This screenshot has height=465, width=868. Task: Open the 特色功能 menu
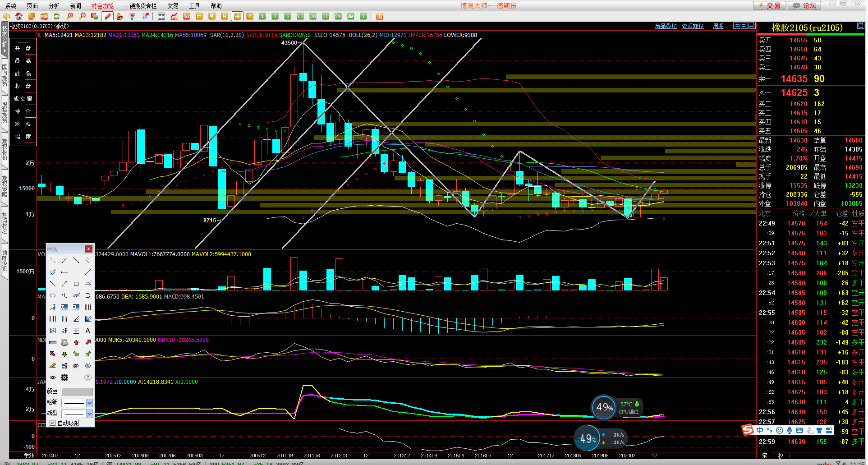103,6
